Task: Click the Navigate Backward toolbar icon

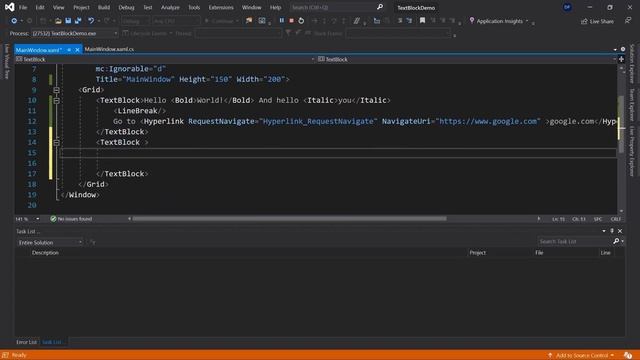Action: point(14,21)
